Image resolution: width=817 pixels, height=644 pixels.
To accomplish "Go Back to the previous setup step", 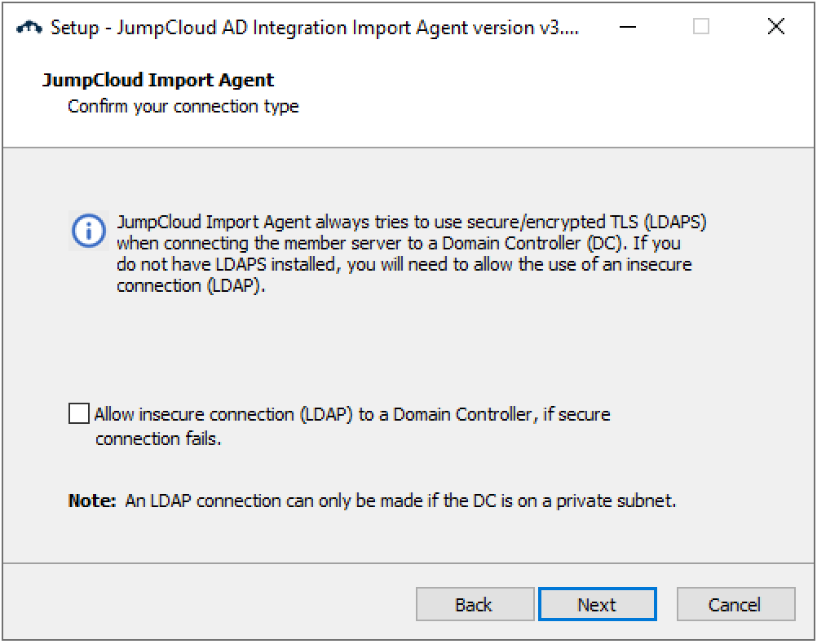I will [x=475, y=605].
